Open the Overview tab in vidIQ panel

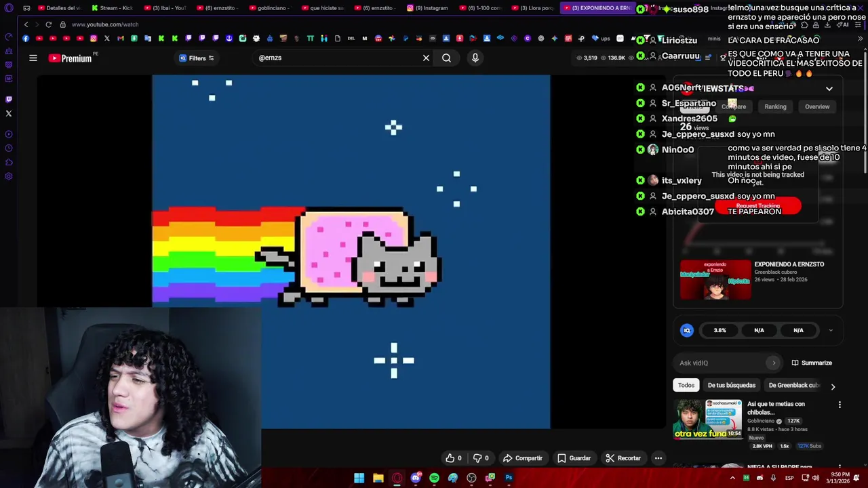pos(817,106)
